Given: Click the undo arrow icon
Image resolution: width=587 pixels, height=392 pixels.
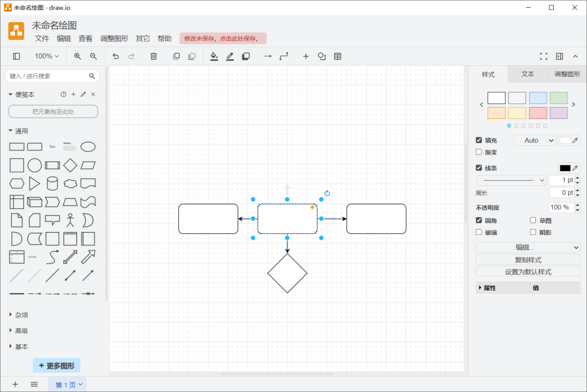Looking at the screenshot, I should (x=115, y=56).
